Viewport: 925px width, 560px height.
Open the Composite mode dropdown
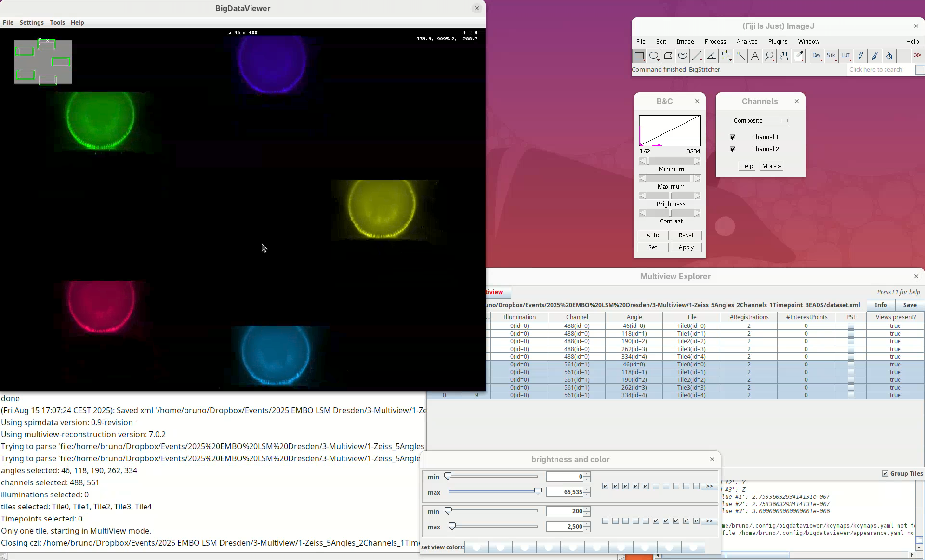tap(761, 121)
